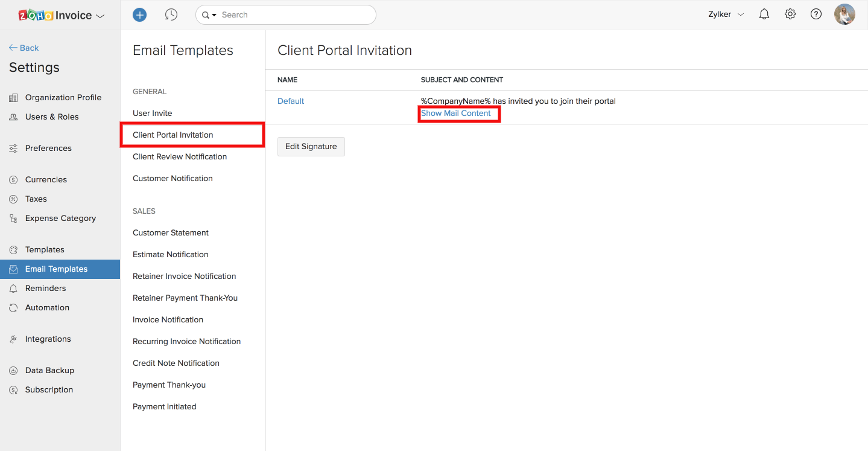This screenshot has width=868, height=451.
Task: Open the settings gear icon
Action: click(x=790, y=13)
